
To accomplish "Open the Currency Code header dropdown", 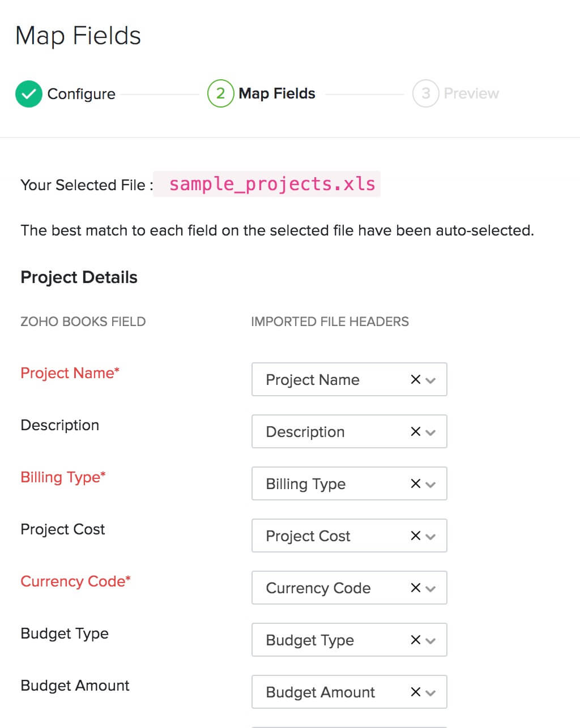I will click(x=431, y=588).
